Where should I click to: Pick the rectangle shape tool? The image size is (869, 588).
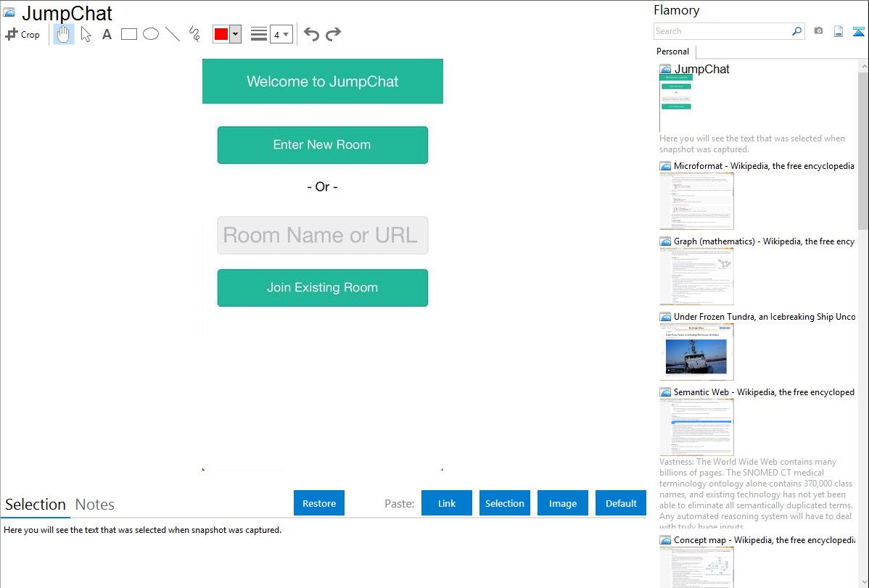click(x=128, y=34)
